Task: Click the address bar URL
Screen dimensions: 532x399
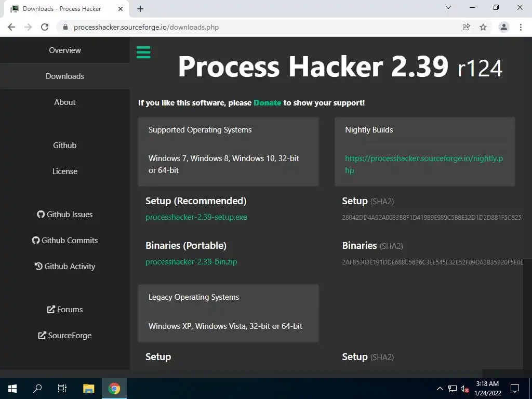Action: click(146, 27)
